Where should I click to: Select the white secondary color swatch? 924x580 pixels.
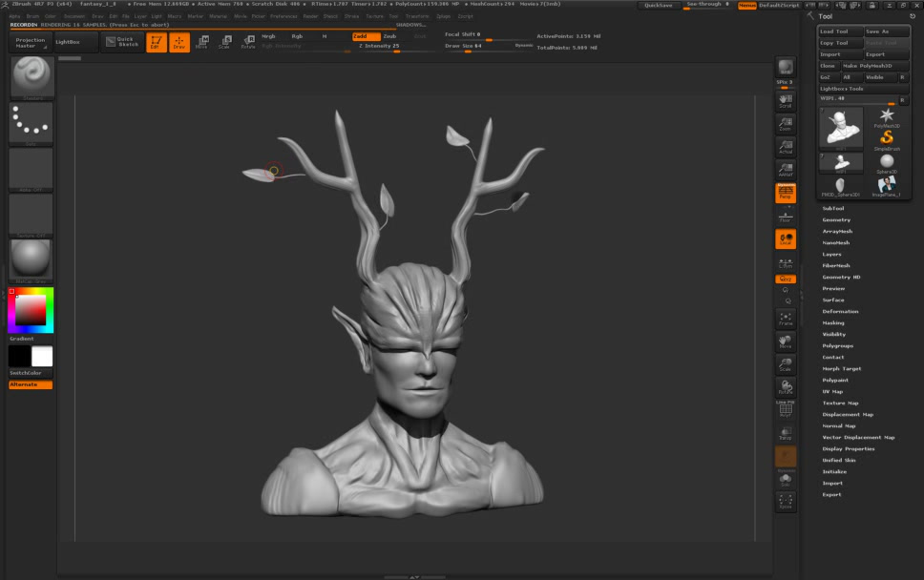tap(42, 357)
